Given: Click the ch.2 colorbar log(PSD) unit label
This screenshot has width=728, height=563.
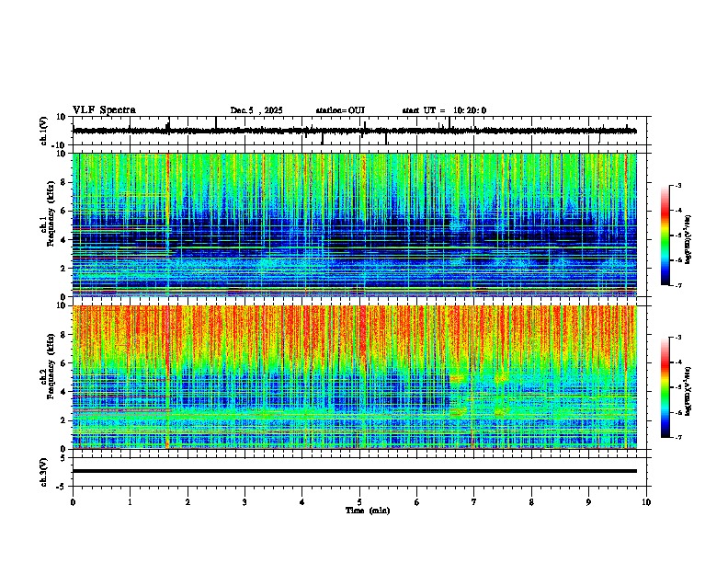Looking at the screenshot, I should point(688,391).
